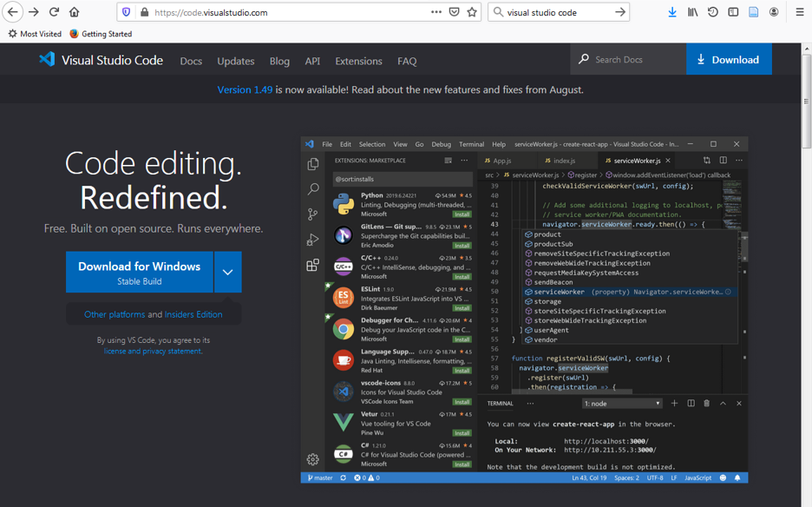
Task: Open the Firefox Library menu
Action: click(x=692, y=12)
